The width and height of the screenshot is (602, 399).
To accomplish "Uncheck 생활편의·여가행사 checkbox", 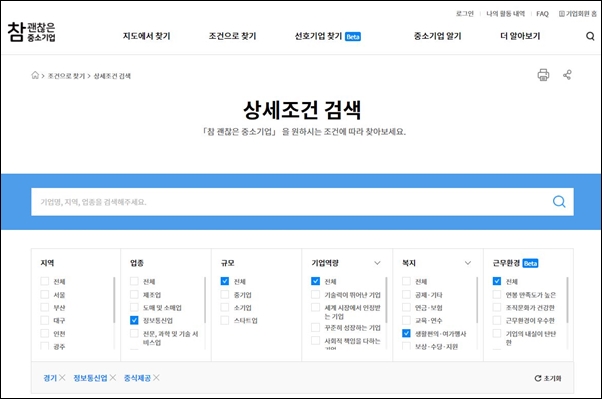I will click(406, 333).
